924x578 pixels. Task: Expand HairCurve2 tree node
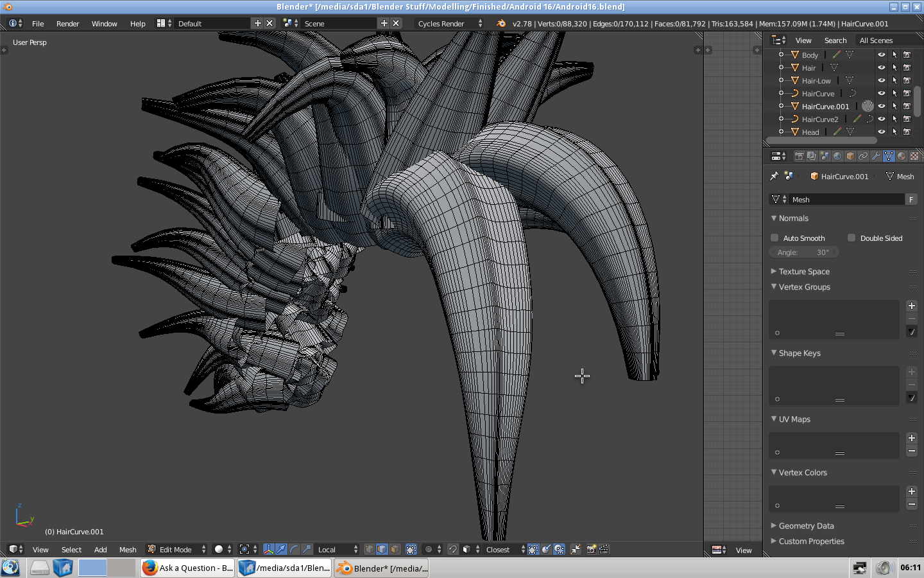(x=781, y=119)
